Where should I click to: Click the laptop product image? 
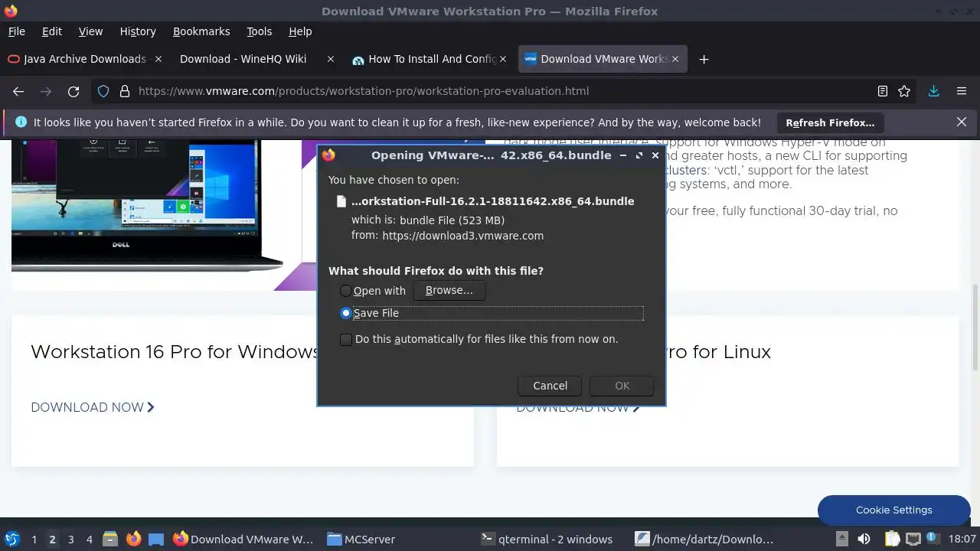pyautogui.click(x=145, y=205)
